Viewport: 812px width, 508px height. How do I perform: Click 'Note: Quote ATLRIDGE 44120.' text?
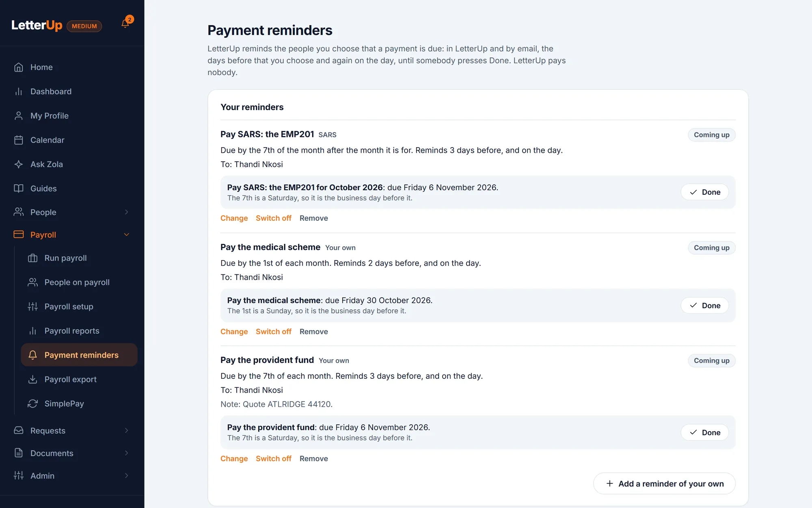point(276,404)
